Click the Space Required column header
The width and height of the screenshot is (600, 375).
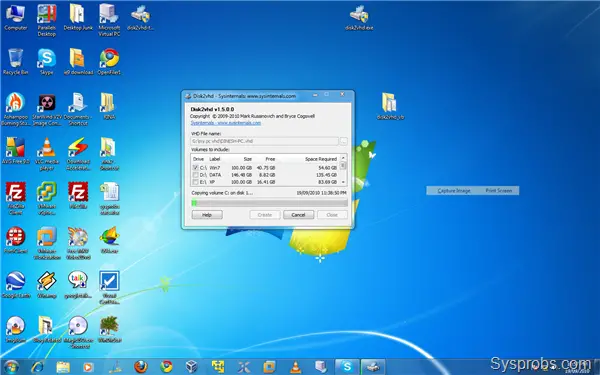pos(321,159)
